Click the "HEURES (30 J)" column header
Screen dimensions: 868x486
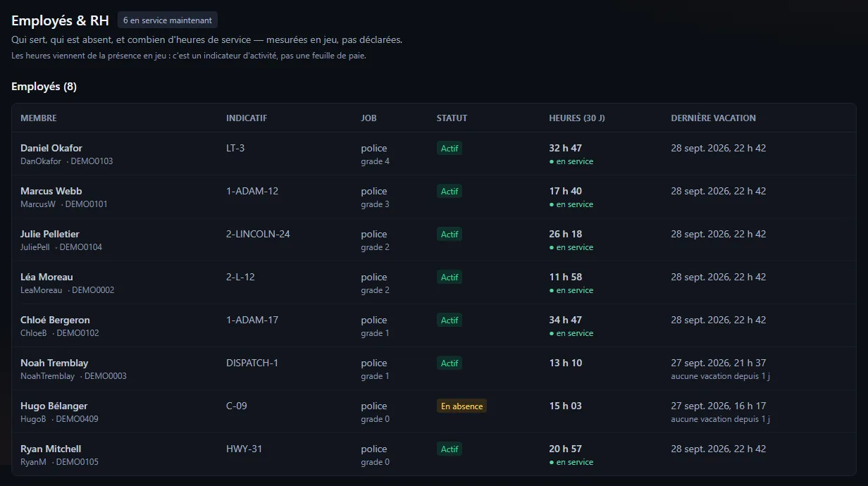(x=577, y=118)
